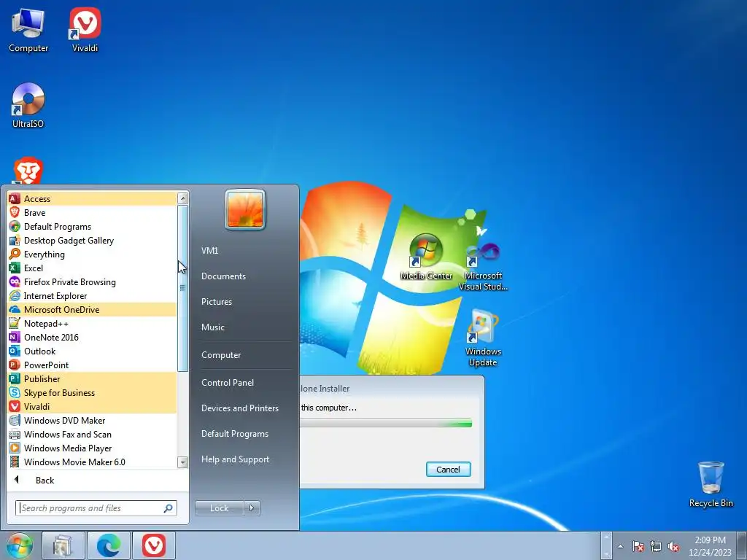Open the pinned Windows Explorer taskbar button

(x=63, y=545)
